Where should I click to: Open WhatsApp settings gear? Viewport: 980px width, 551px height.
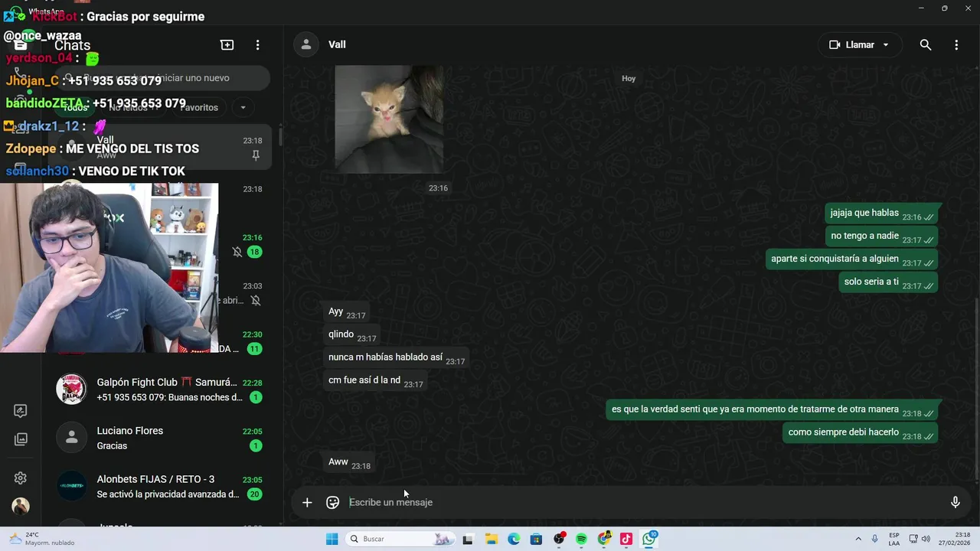coord(21,478)
